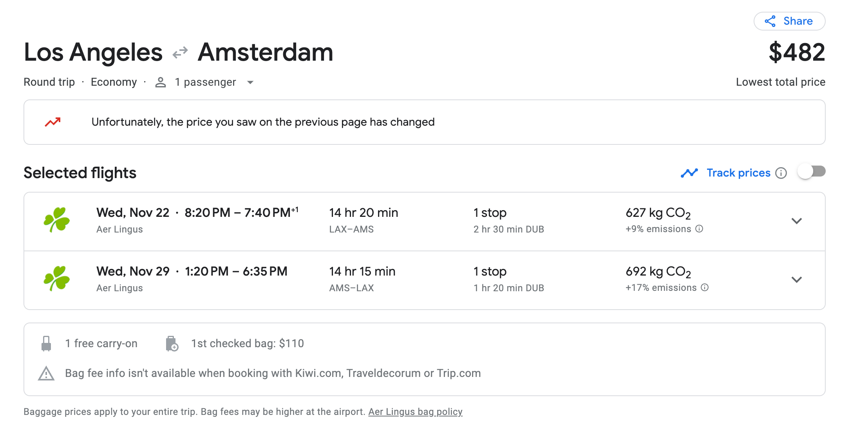Viewport: 868px width, 429px height.
Task: Click the round-trip swap arrows icon
Action: point(180,52)
